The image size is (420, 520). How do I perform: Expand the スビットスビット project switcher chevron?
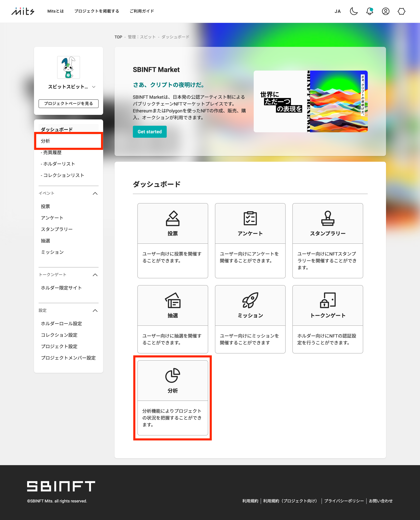94,87
